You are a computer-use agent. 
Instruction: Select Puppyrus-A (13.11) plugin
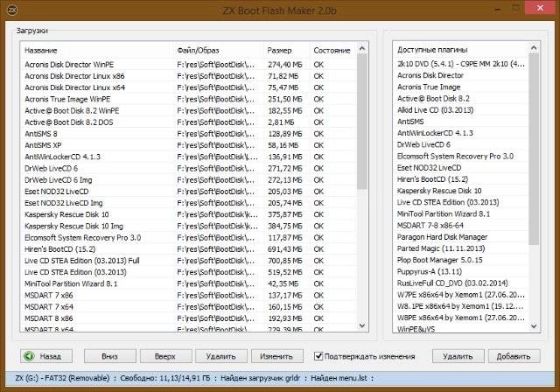pos(461,271)
